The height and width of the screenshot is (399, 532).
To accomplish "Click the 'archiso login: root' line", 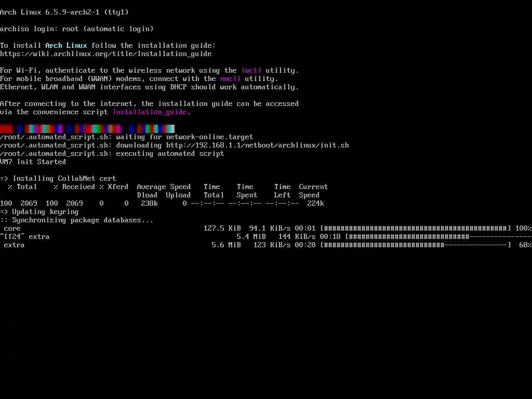I will click(x=77, y=29).
